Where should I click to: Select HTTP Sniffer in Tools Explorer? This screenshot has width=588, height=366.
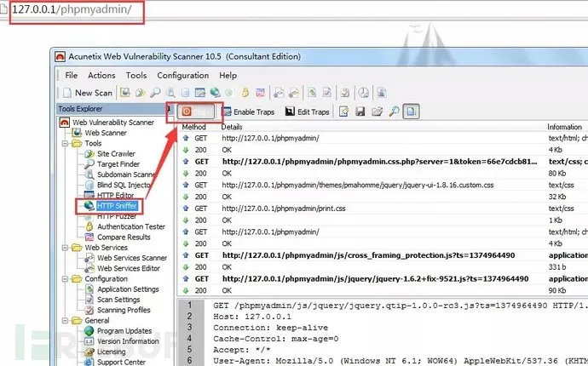pyautogui.click(x=118, y=206)
